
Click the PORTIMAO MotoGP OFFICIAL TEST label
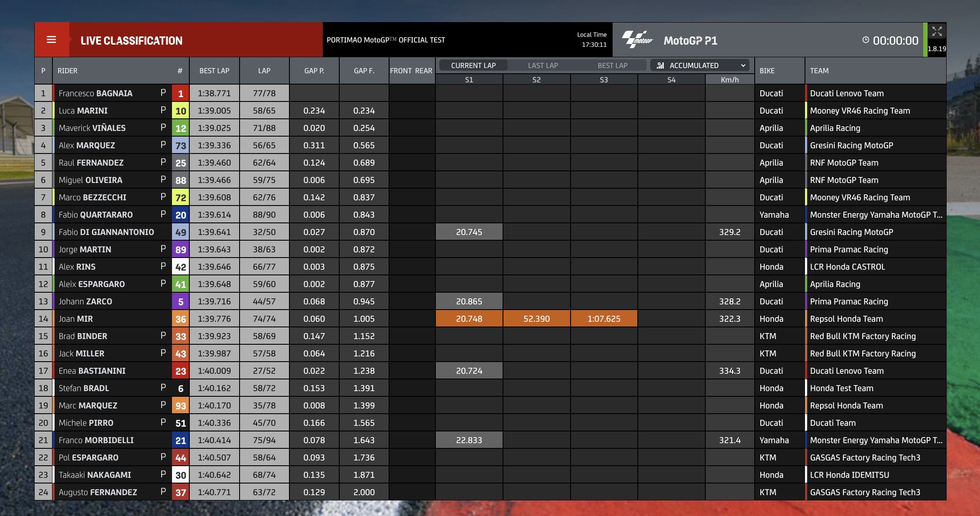(x=386, y=40)
